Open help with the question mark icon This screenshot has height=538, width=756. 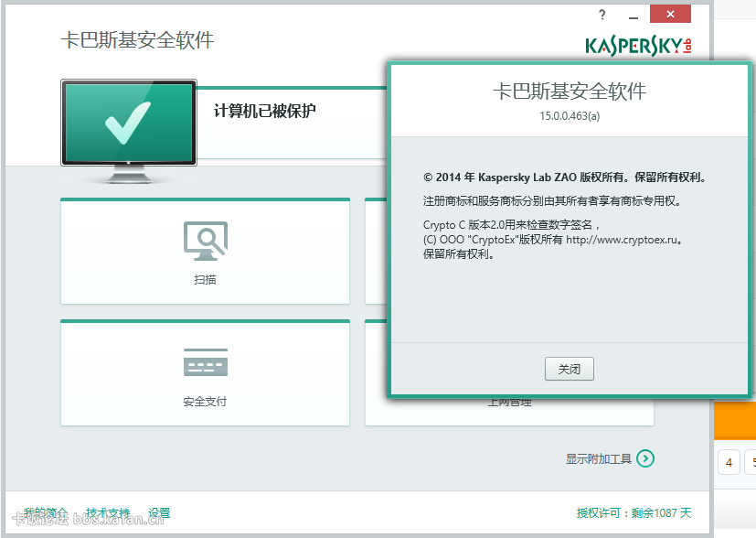pyautogui.click(x=602, y=15)
